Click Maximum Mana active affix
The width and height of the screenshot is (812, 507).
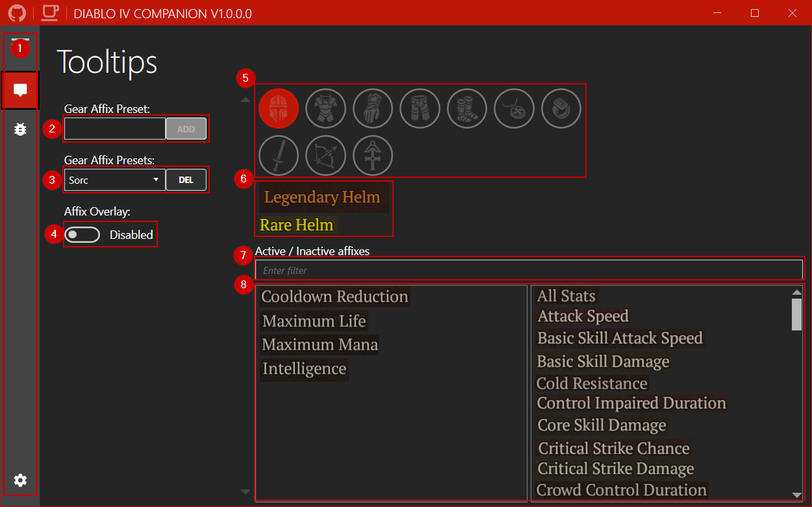(x=320, y=345)
